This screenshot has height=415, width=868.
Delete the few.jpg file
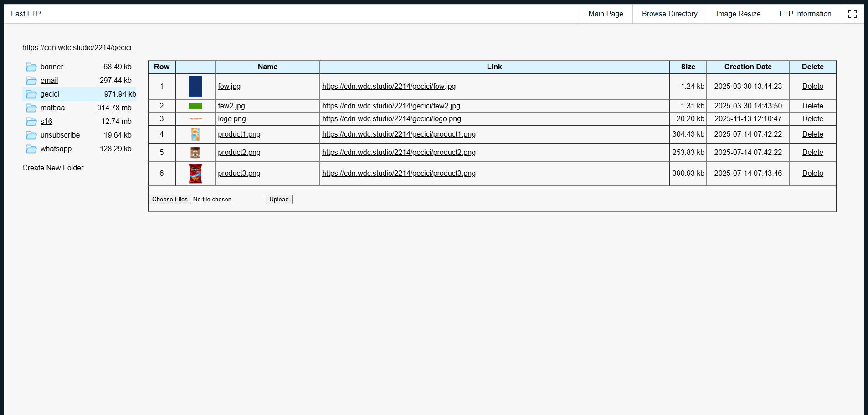(812, 86)
